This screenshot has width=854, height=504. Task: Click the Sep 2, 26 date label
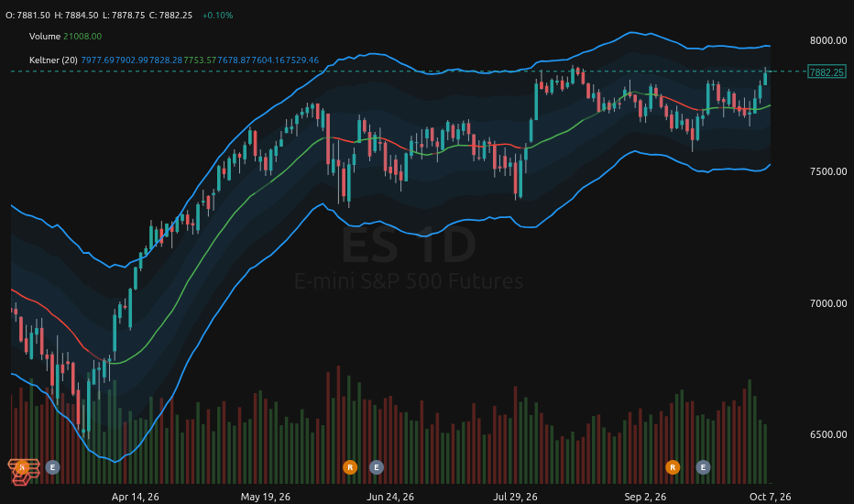click(x=645, y=497)
